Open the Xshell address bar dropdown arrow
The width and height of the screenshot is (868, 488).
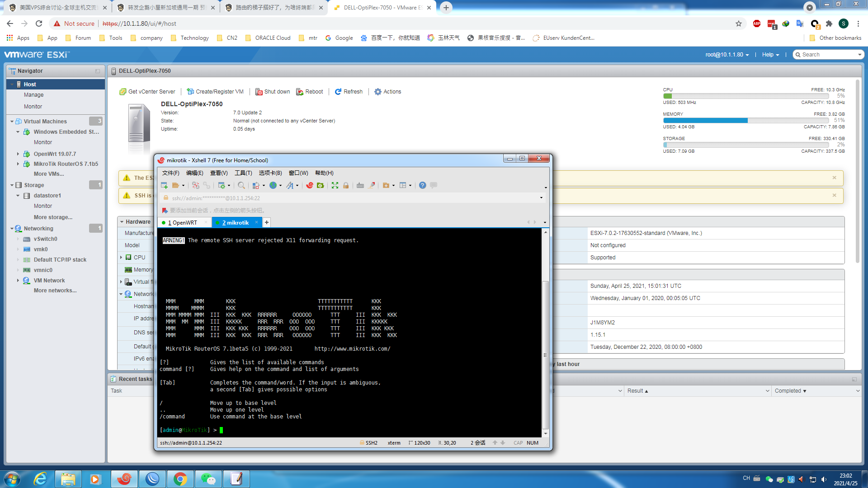(x=541, y=198)
